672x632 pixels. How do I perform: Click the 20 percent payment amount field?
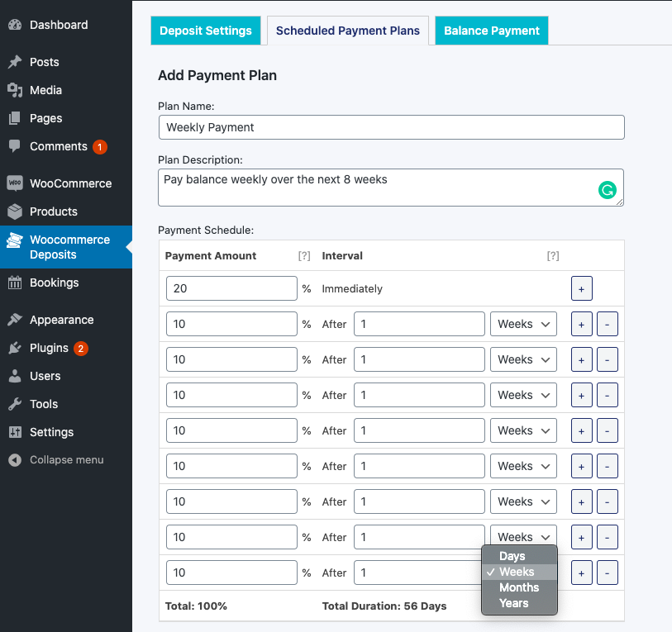231,288
